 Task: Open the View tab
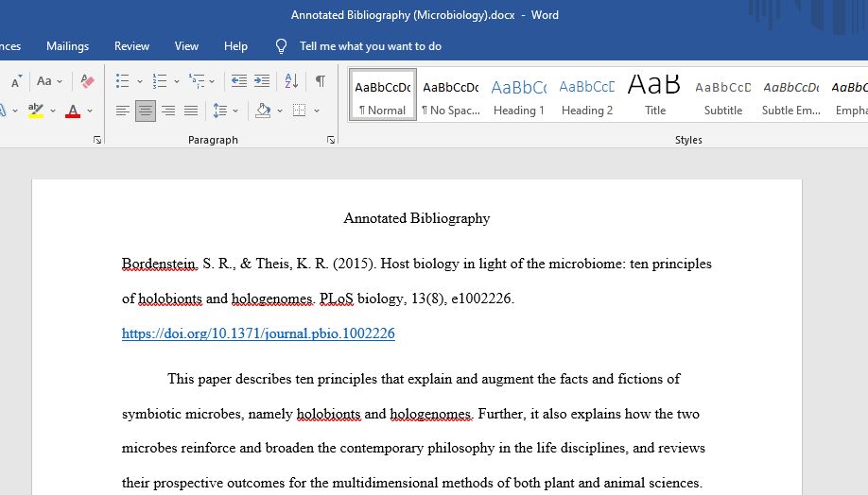pyautogui.click(x=186, y=46)
